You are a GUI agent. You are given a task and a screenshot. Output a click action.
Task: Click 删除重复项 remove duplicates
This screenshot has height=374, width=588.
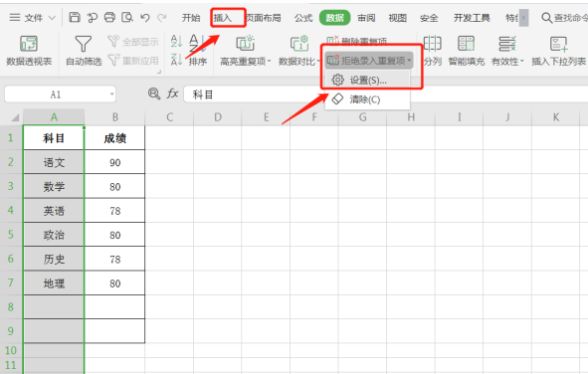tap(357, 41)
